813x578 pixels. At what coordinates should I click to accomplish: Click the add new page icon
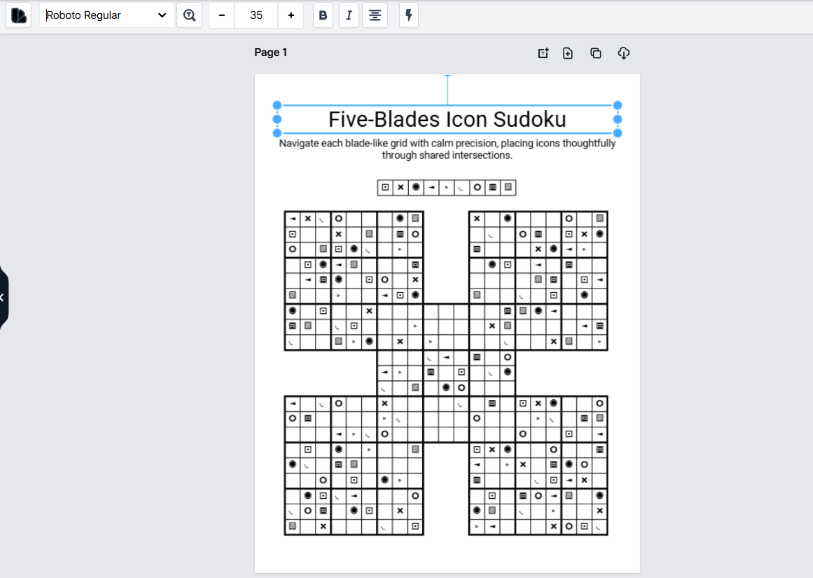567,53
